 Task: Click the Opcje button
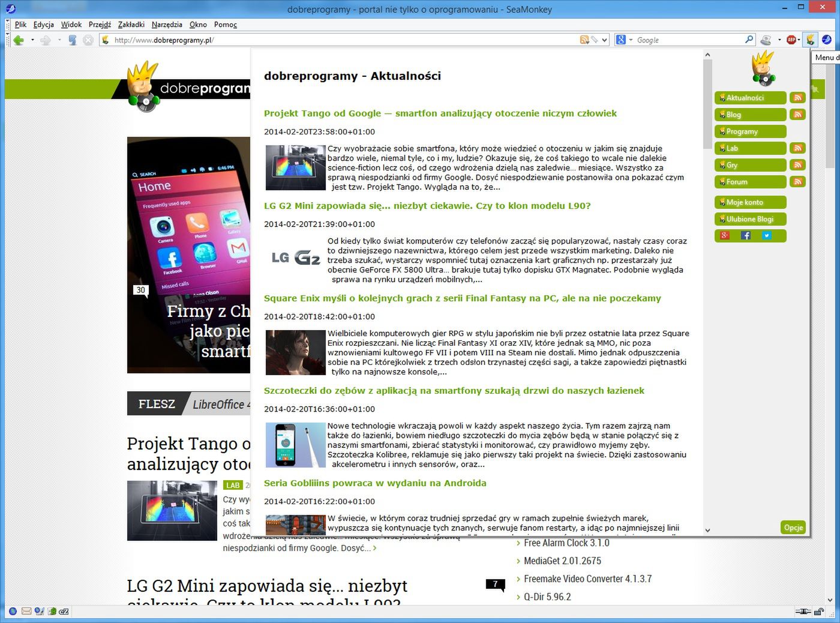[x=793, y=528]
